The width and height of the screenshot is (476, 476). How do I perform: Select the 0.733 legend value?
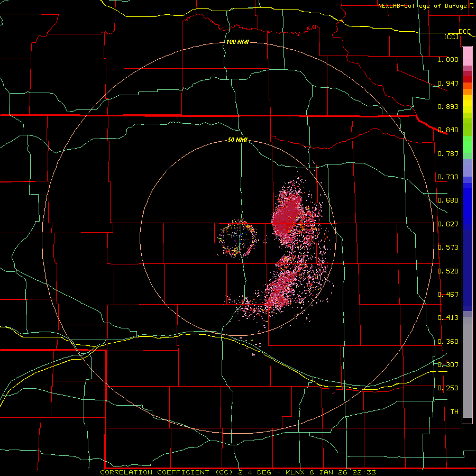tap(448, 177)
